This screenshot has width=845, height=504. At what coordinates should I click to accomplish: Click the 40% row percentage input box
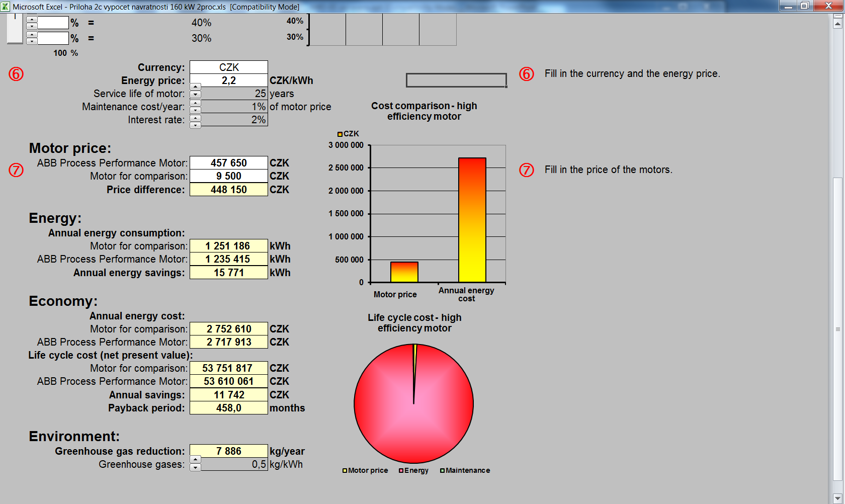pyautogui.click(x=53, y=23)
